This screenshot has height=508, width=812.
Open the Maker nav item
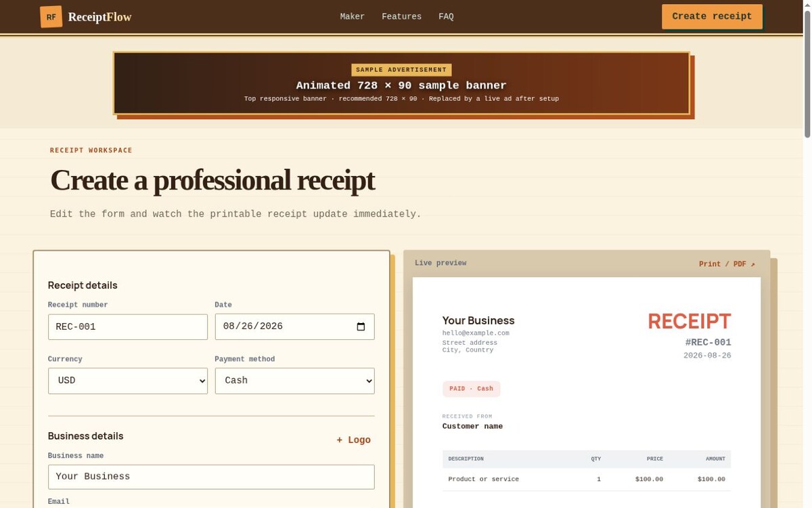coord(352,16)
